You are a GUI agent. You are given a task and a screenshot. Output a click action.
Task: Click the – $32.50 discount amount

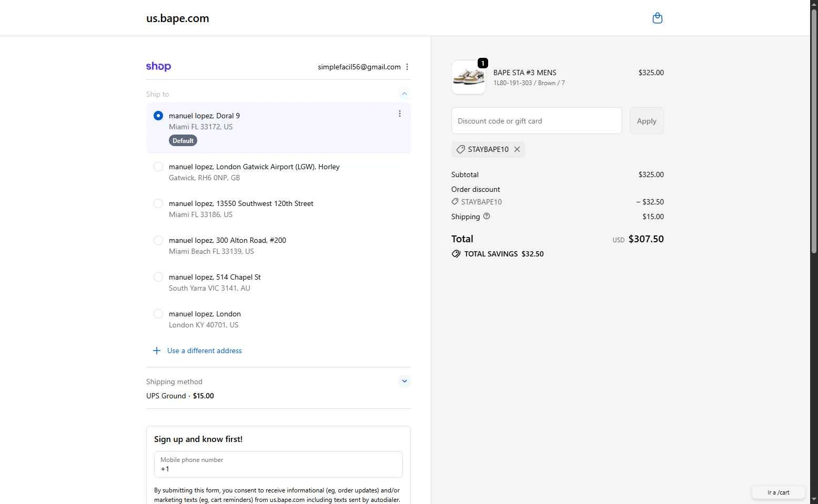click(x=650, y=202)
